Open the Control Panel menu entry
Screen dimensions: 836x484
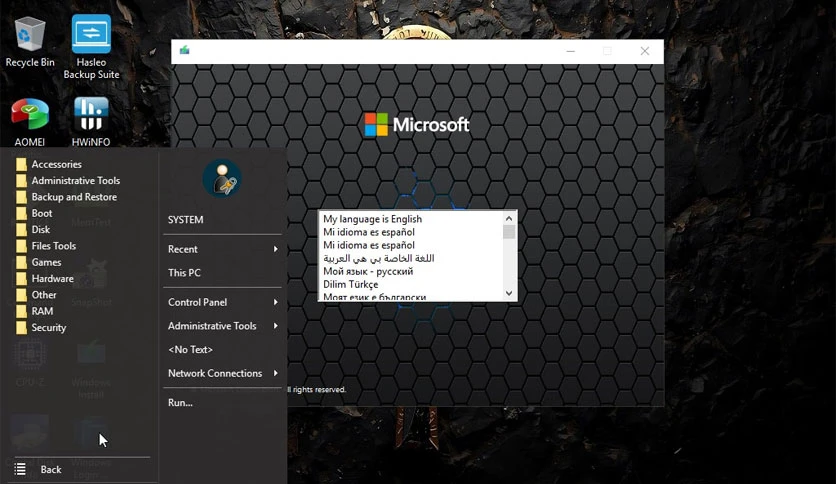pyautogui.click(x=222, y=302)
